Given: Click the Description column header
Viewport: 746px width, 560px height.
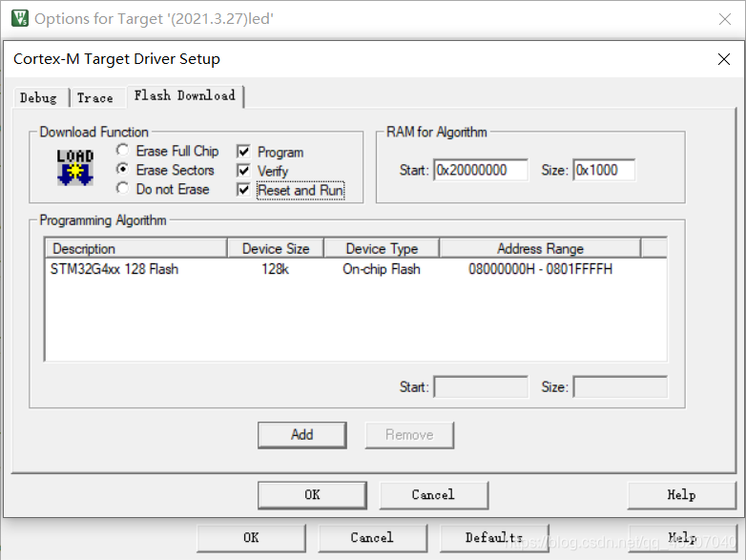Looking at the screenshot, I should (x=136, y=248).
